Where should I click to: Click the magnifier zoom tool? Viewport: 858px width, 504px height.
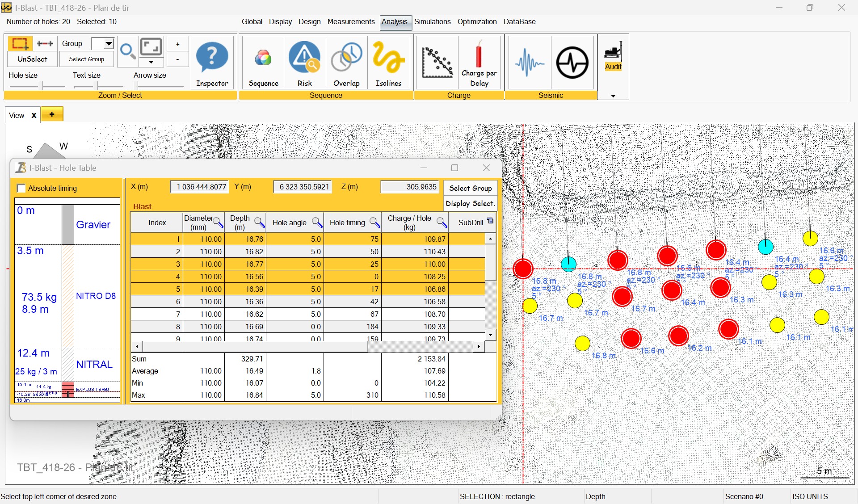[128, 51]
